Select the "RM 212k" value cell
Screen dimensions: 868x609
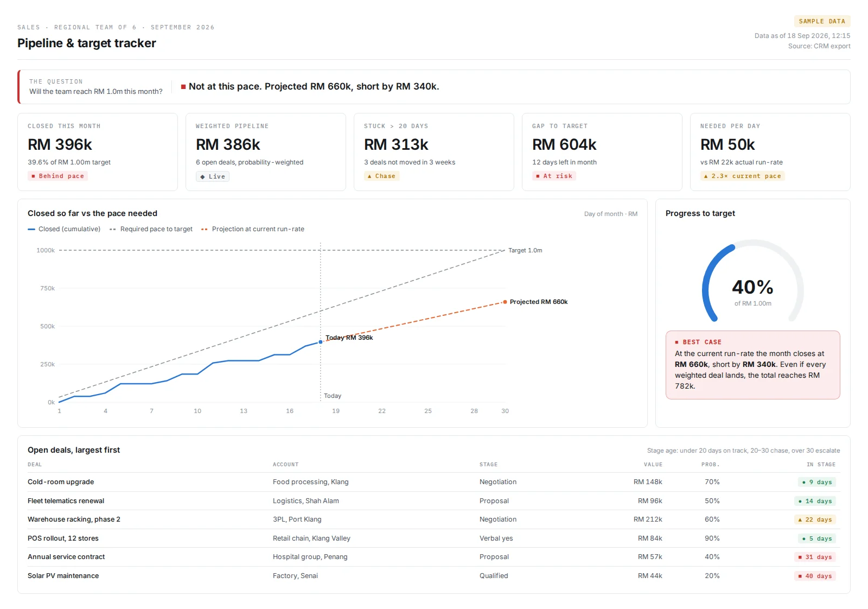pos(648,519)
